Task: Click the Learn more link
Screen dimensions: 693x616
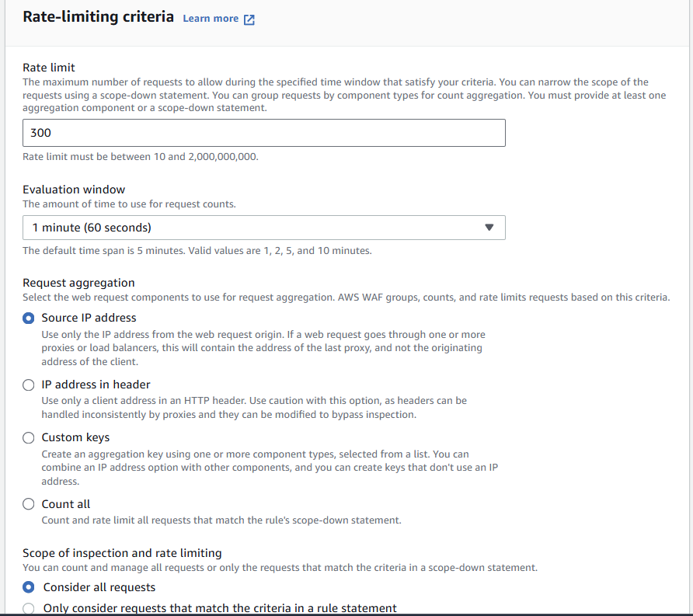Action: 211,17
